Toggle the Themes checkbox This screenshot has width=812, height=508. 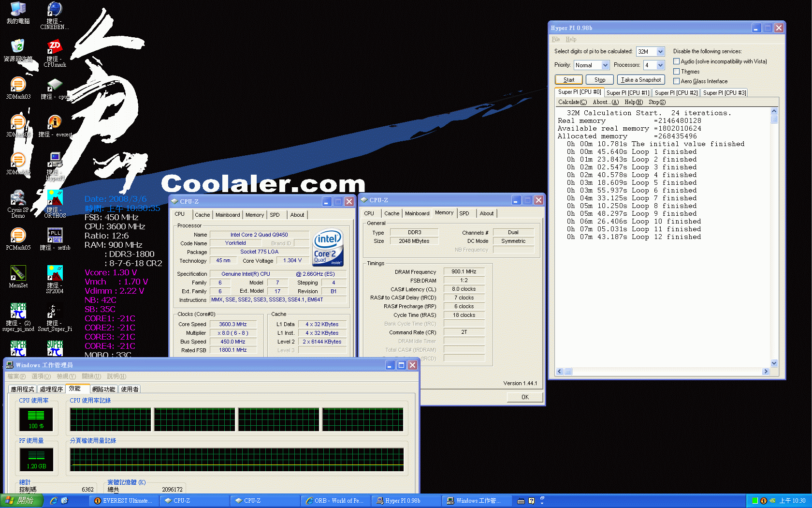click(676, 72)
